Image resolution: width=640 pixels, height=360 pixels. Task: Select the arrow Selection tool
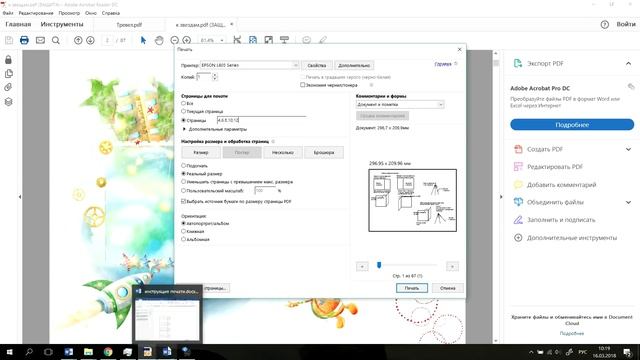point(143,40)
